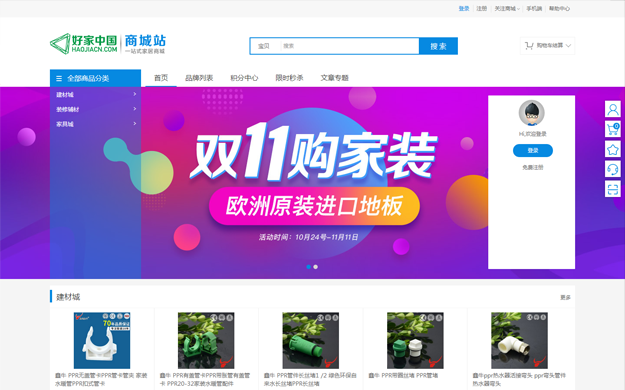Open the 积分中心 tab
Viewport: 625px width, 390px height.
[x=244, y=78]
